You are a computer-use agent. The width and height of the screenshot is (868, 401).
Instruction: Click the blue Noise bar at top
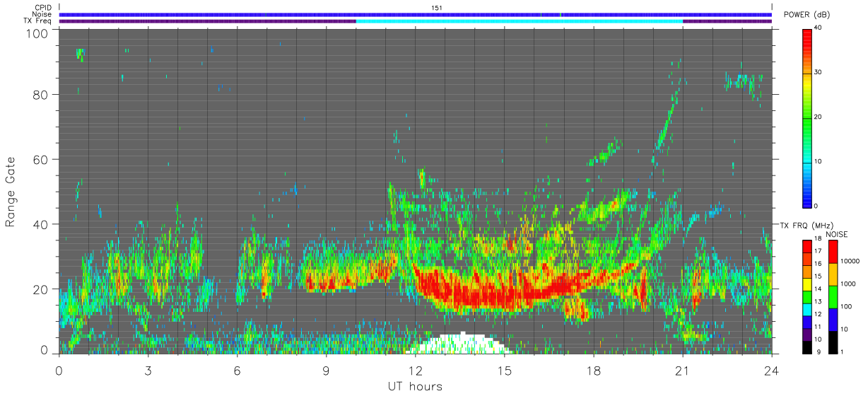pos(415,14)
